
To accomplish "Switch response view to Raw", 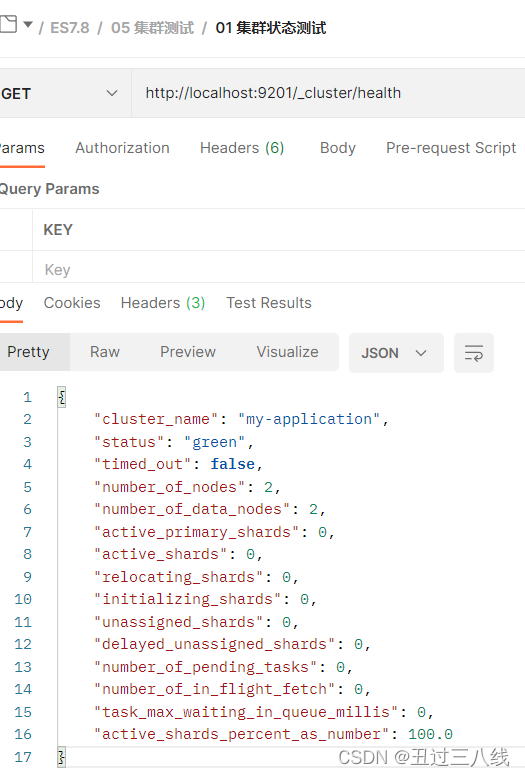I will click(x=105, y=352).
